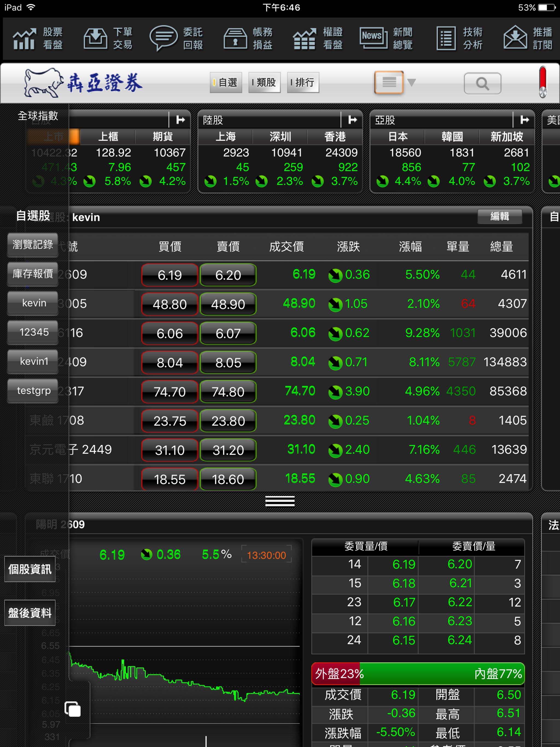Viewport: 560px width, 747px height.
Task: Expand the 亞股 panel arrow
Action: [524, 119]
